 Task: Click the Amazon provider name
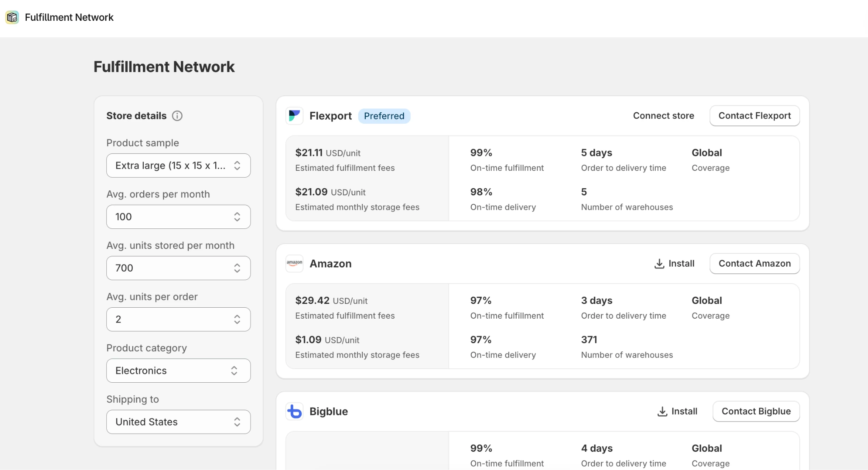tap(331, 264)
